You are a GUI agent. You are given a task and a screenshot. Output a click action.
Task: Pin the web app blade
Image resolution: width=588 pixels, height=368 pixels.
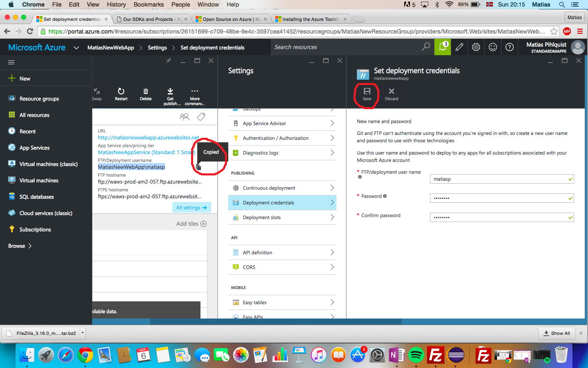pyautogui.click(x=169, y=61)
